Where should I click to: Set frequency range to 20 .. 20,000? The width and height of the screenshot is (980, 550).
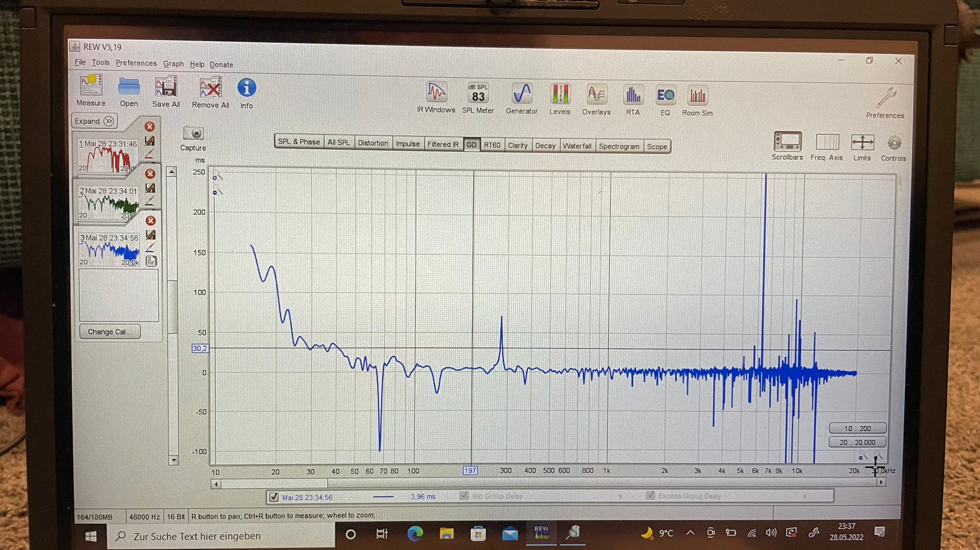pyautogui.click(x=857, y=442)
